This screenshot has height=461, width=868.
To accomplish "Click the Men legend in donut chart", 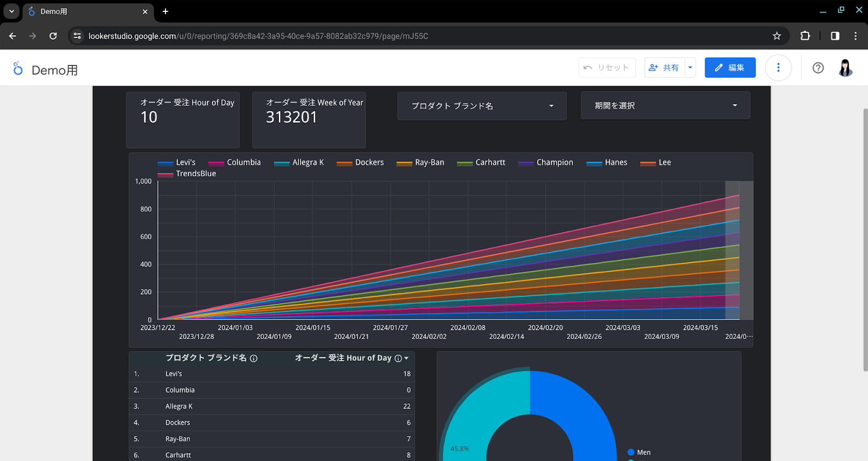I will pyautogui.click(x=639, y=452).
